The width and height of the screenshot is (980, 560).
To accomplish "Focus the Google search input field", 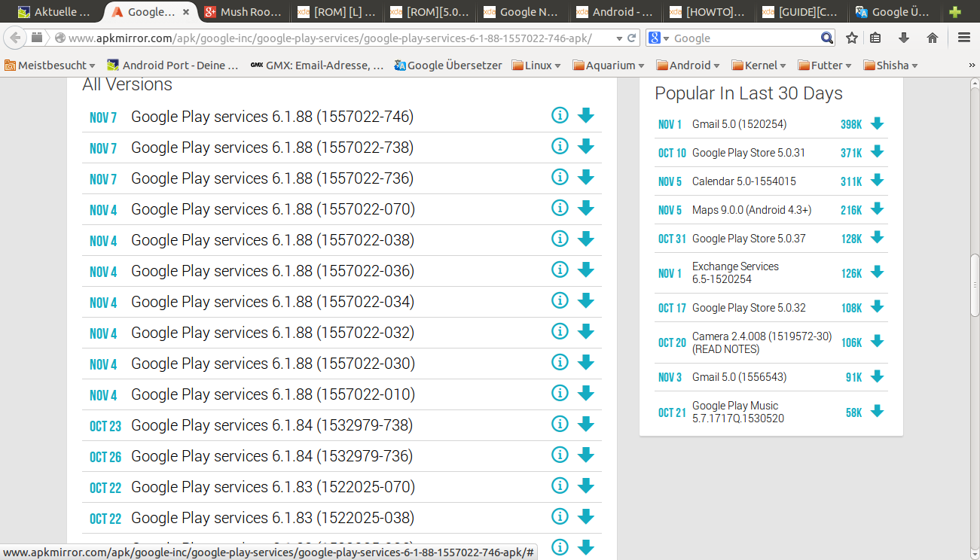I will 744,38.
